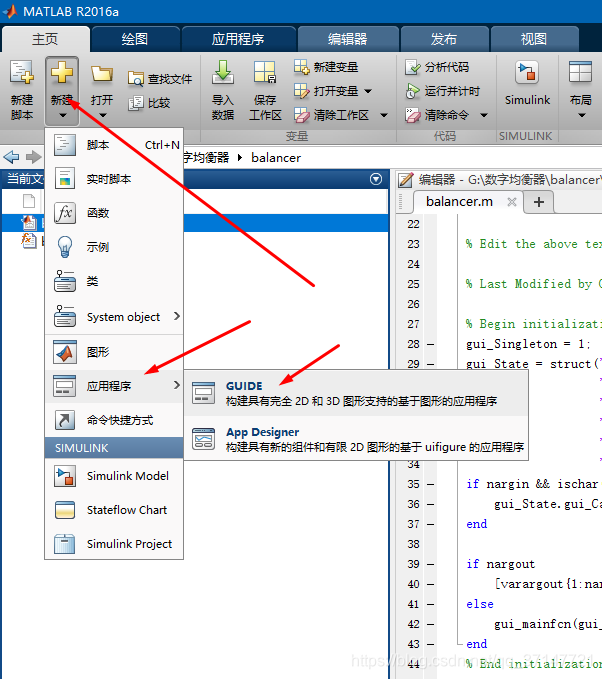Click 查找文件 (Find Files)

pos(160,79)
